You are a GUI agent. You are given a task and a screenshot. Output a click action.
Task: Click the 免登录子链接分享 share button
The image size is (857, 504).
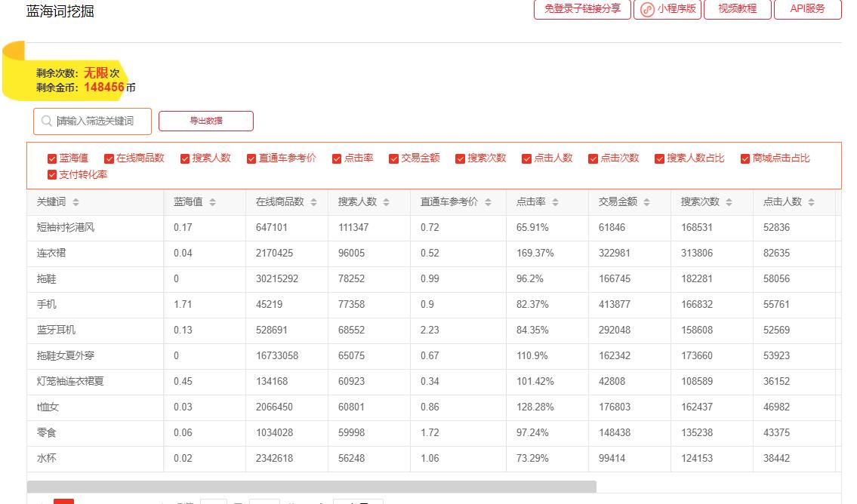582,10
